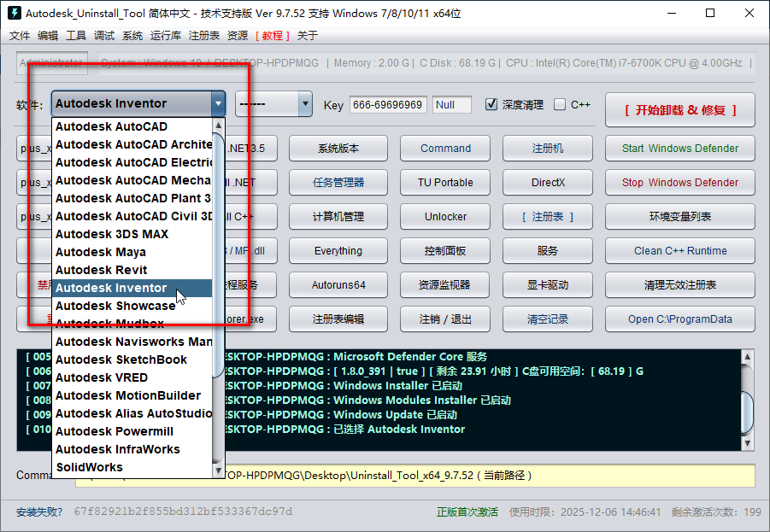Toggle the 深度清理 checkbox
This screenshot has height=532, width=770.
[x=491, y=104]
